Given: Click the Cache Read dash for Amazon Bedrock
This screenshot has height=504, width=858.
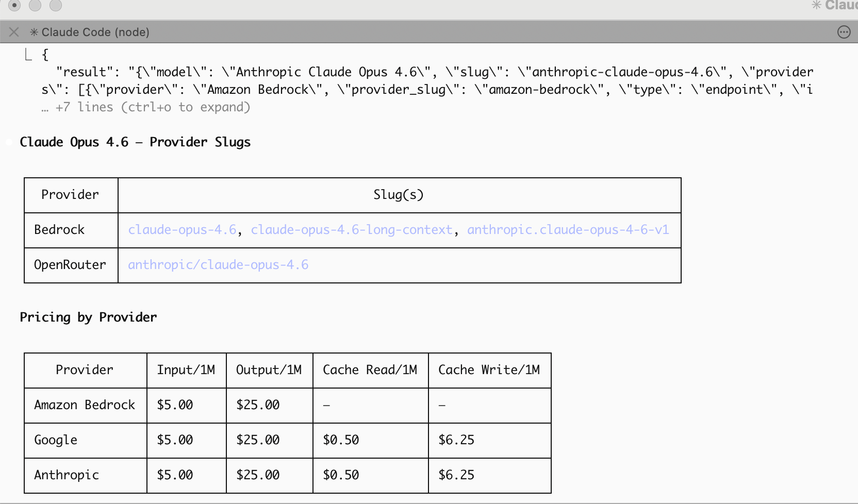Looking at the screenshot, I should pos(326,406).
